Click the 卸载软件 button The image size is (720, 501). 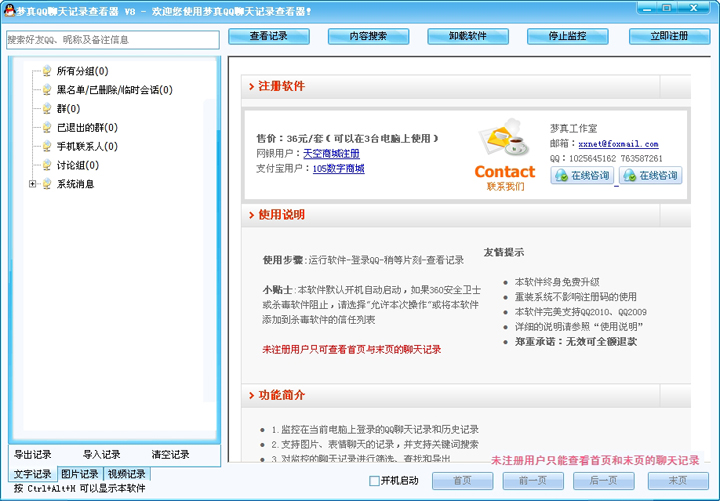pos(468,36)
